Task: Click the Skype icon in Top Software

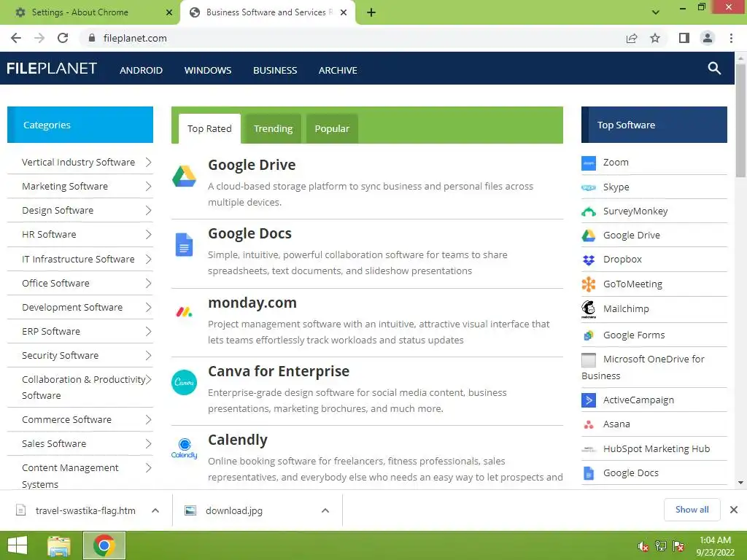Action: coord(589,187)
